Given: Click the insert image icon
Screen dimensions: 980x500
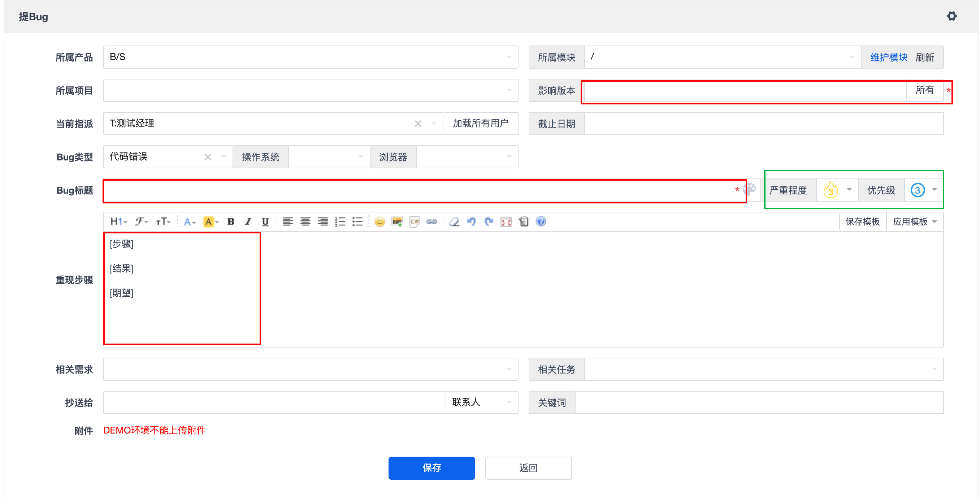Looking at the screenshot, I should coord(397,221).
